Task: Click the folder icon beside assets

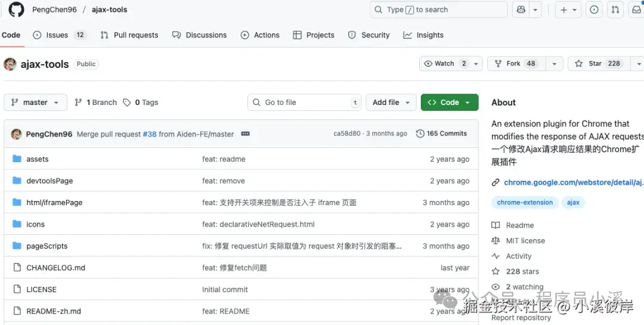Action: pyautogui.click(x=17, y=159)
